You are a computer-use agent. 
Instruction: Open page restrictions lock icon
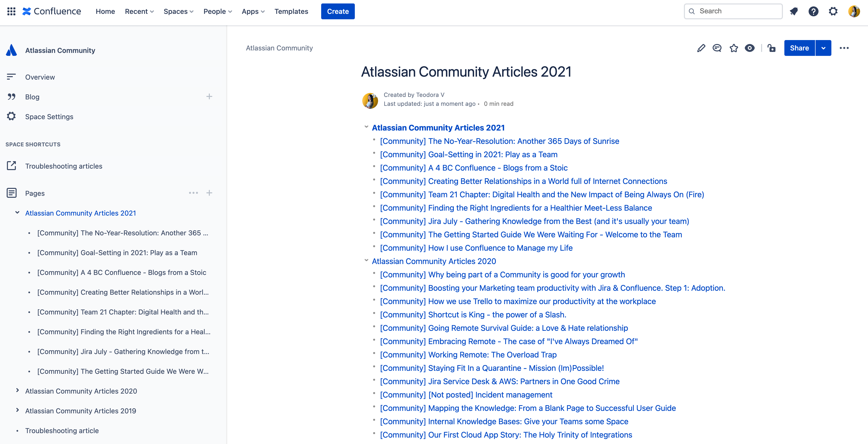coord(772,48)
